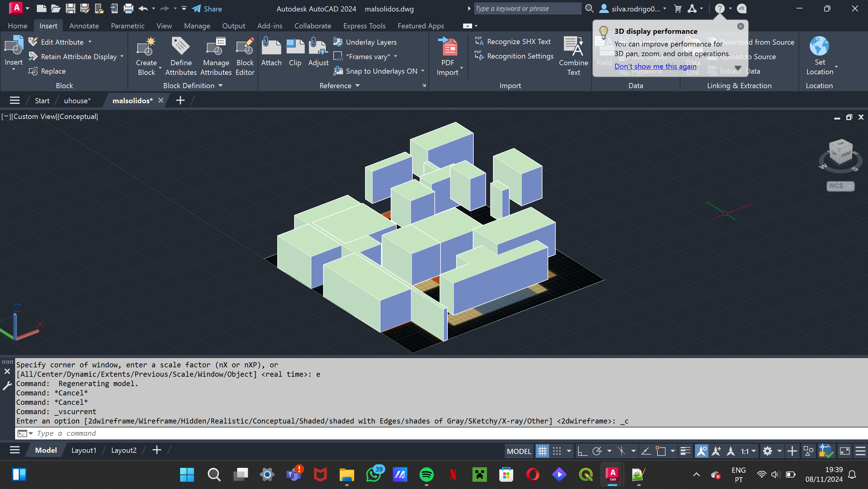Open Spotify from the taskbar

click(426, 475)
